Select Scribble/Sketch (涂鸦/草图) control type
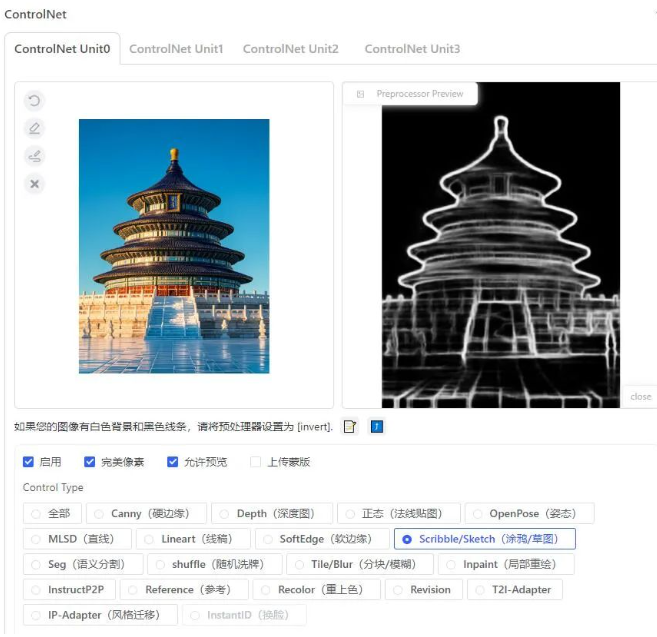The width and height of the screenshot is (657, 637). [485, 539]
